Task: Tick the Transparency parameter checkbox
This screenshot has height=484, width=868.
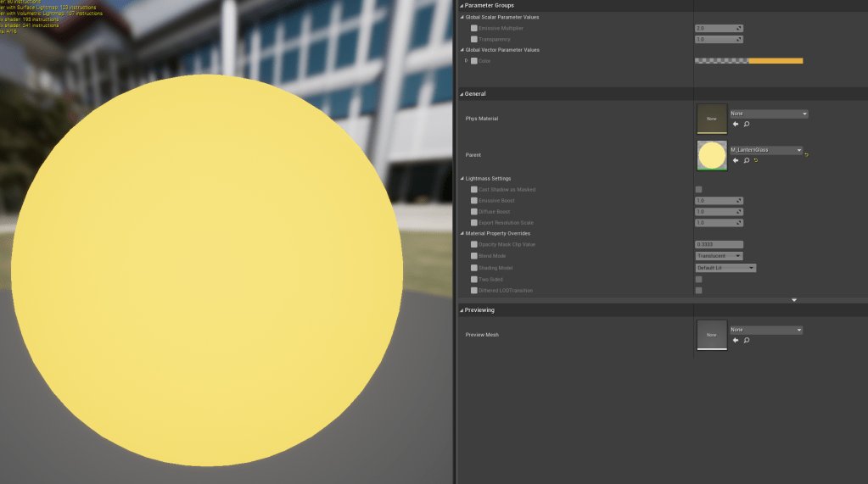Action: click(474, 39)
